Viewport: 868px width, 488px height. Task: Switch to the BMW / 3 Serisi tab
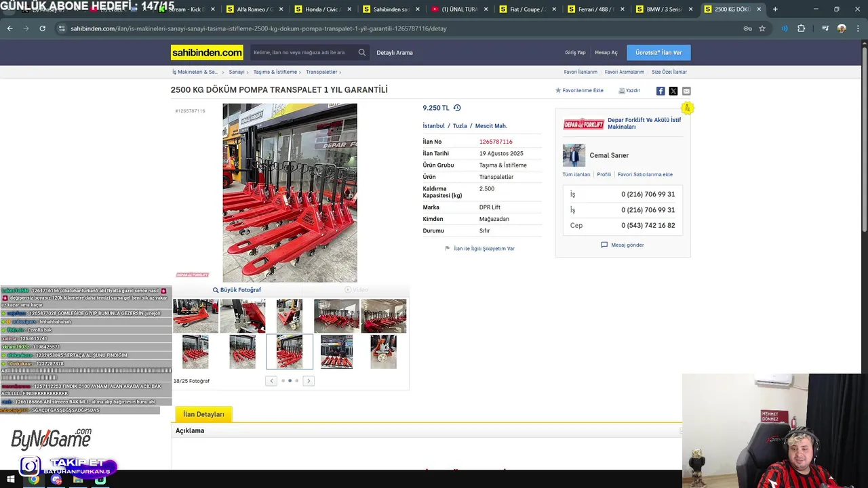coord(664,9)
